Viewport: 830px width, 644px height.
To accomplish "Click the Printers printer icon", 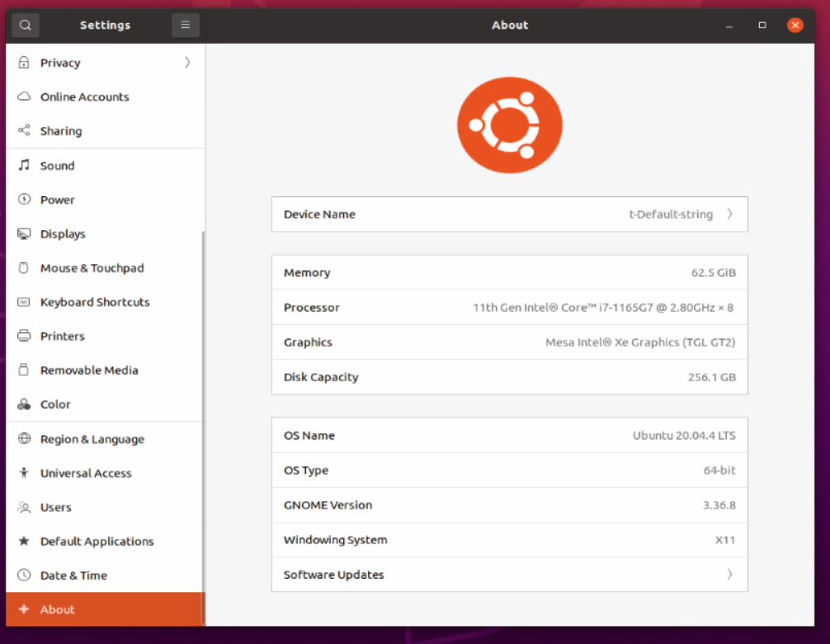I will pos(24,336).
